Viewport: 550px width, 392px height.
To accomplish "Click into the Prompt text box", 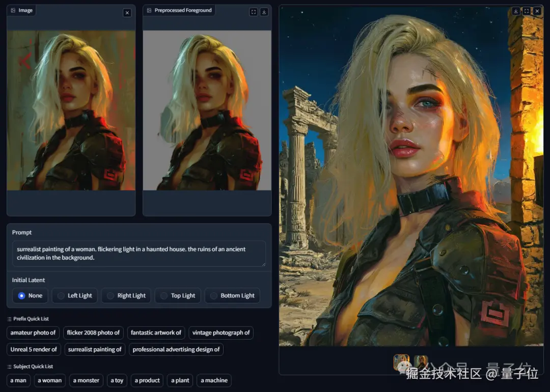I will point(139,254).
